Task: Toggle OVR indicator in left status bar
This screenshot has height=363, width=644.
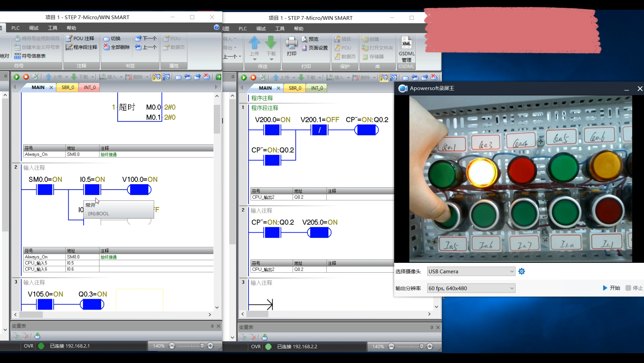Action: pyautogui.click(x=29, y=346)
